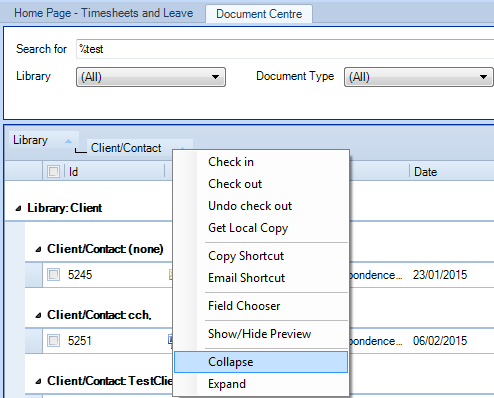The height and width of the screenshot is (398, 494).
Task: Open Field Chooser from context menu
Action: 261,306
